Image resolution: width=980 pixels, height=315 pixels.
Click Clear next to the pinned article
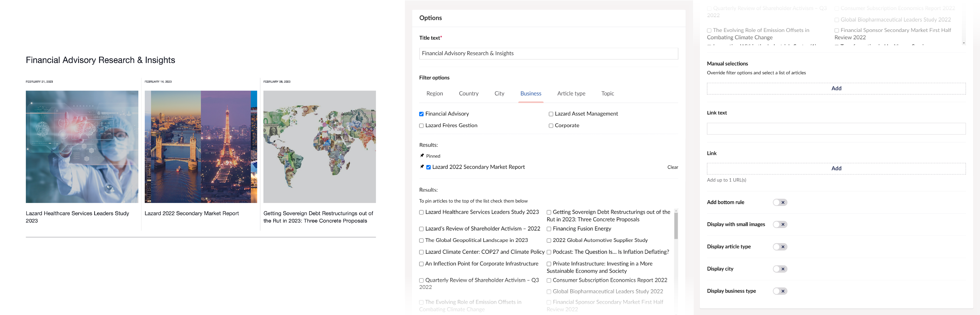click(x=672, y=167)
